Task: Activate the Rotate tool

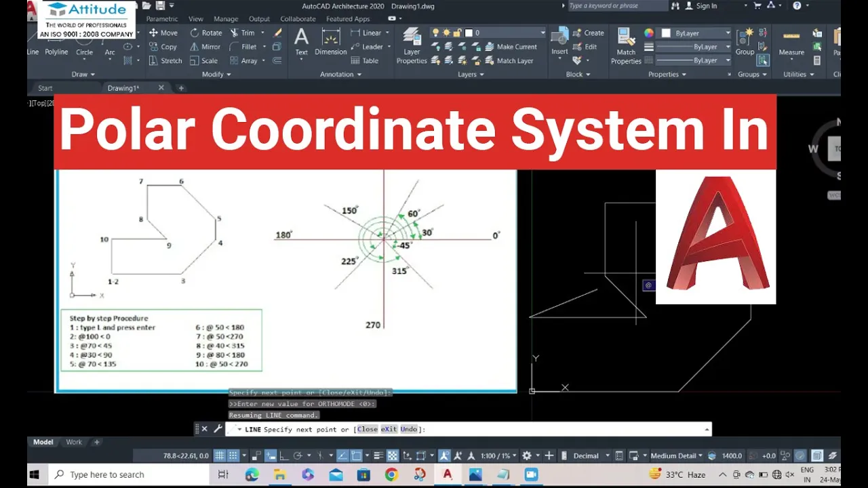Action: pos(206,33)
